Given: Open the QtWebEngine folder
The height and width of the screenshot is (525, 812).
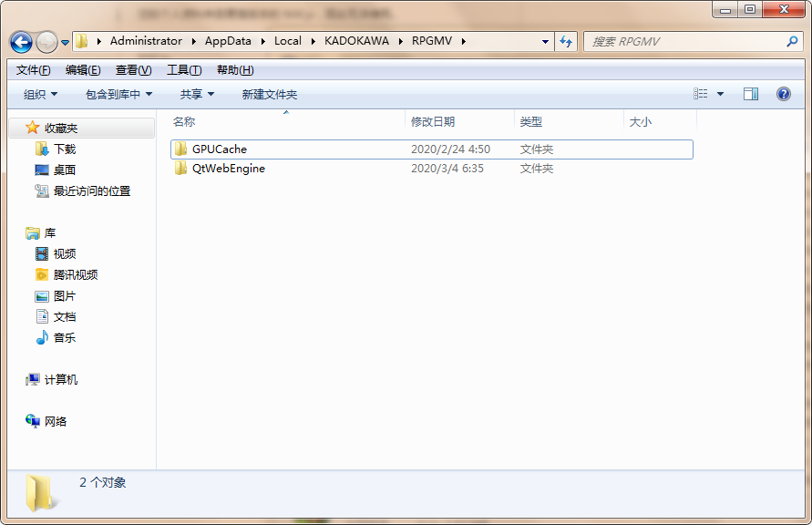Looking at the screenshot, I should point(228,168).
